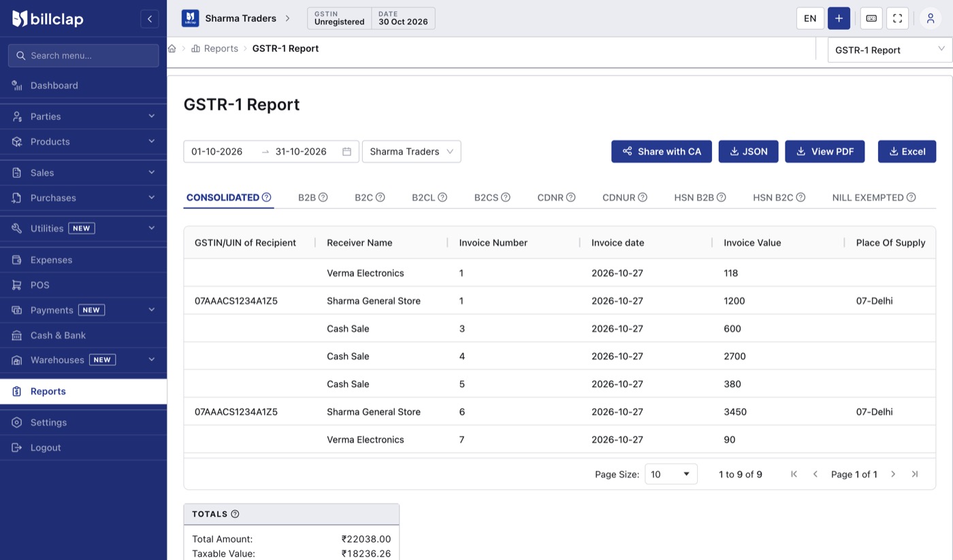Expand the Products menu

(x=83, y=142)
